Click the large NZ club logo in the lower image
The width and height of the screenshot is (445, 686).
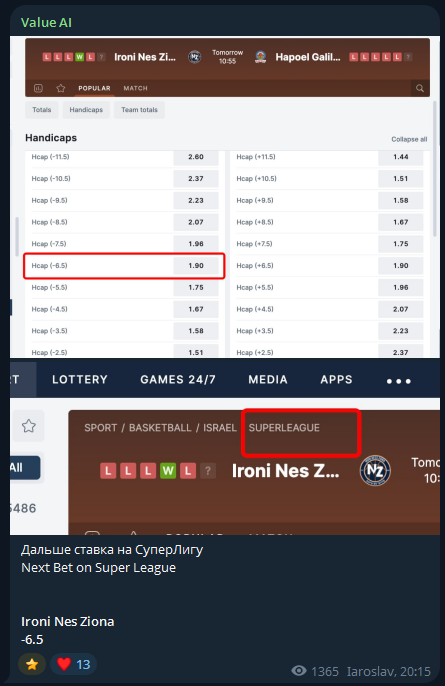tap(375, 471)
